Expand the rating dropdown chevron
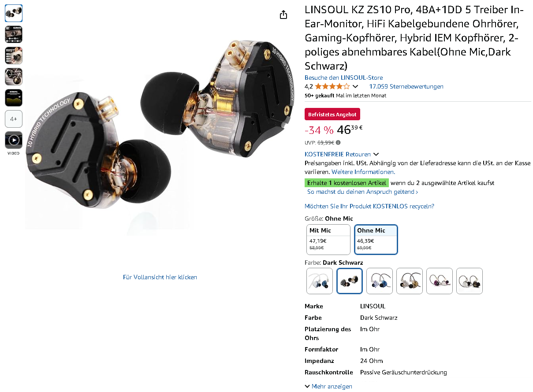The height and width of the screenshot is (392, 533). pyautogui.click(x=355, y=87)
